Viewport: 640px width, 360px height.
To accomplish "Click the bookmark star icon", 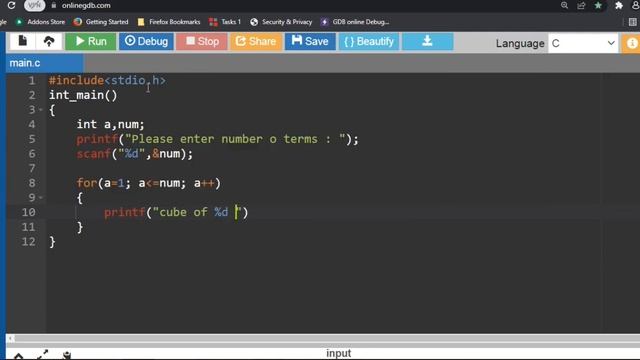I will pos(598,5).
